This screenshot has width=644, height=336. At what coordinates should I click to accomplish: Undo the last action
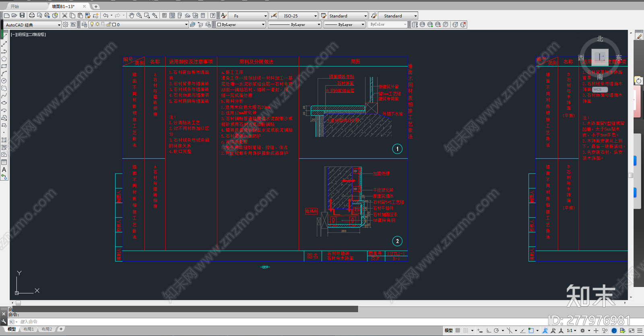[x=105, y=15]
